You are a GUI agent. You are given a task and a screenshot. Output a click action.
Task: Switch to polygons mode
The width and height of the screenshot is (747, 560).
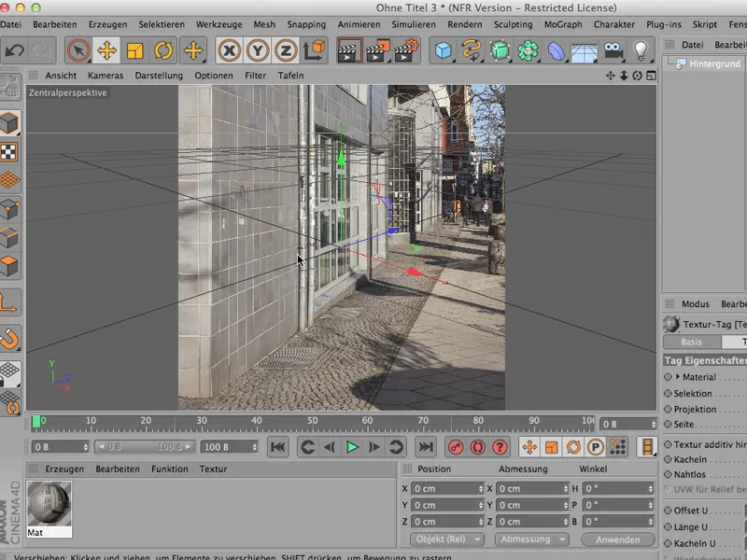pyautogui.click(x=9, y=265)
